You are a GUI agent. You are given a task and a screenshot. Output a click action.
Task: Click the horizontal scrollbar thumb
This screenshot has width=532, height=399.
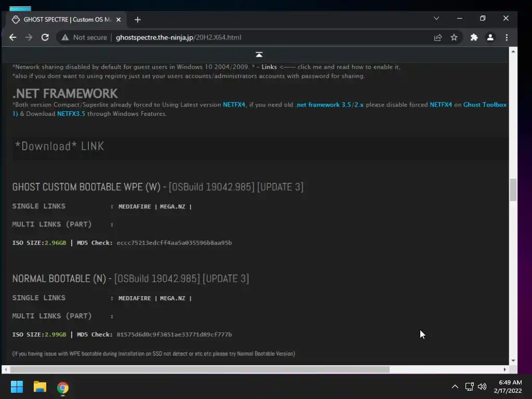(x=200, y=369)
